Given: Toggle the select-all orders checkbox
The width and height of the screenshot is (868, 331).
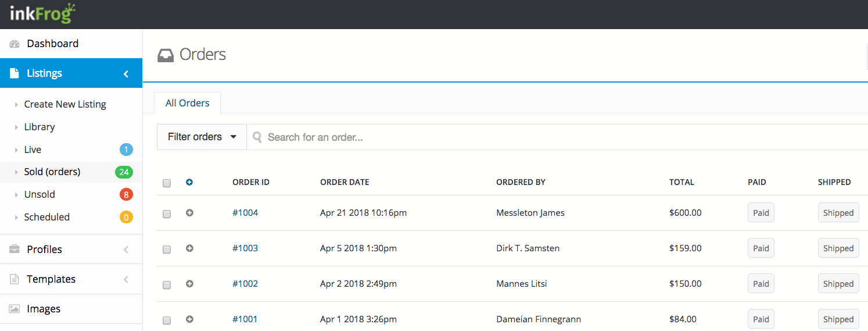Looking at the screenshot, I should pos(167,183).
